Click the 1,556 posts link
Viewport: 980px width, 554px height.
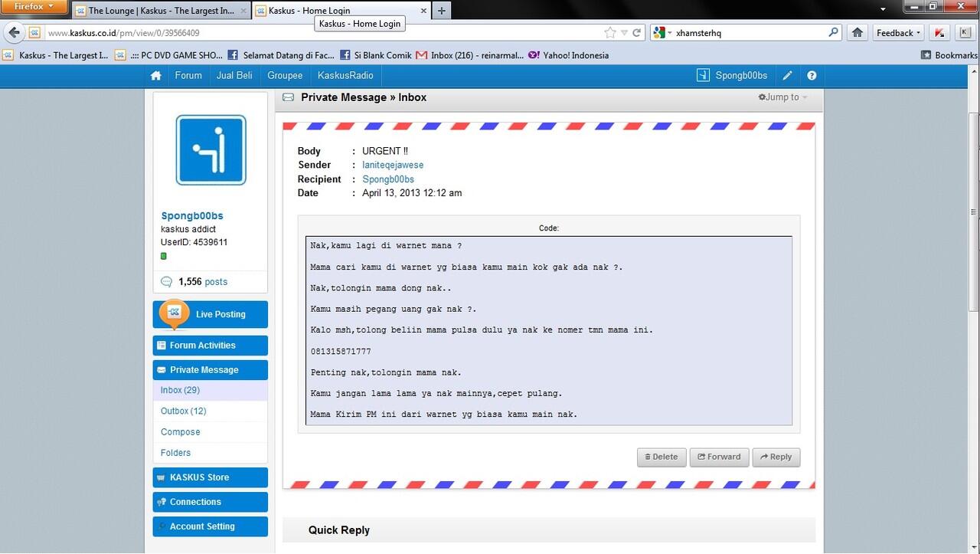[x=203, y=282]
